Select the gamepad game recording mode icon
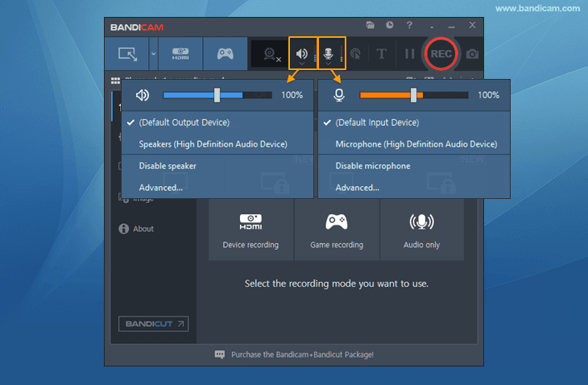The height and width of the screenshot is (385, 588). (x=225, y=54)
